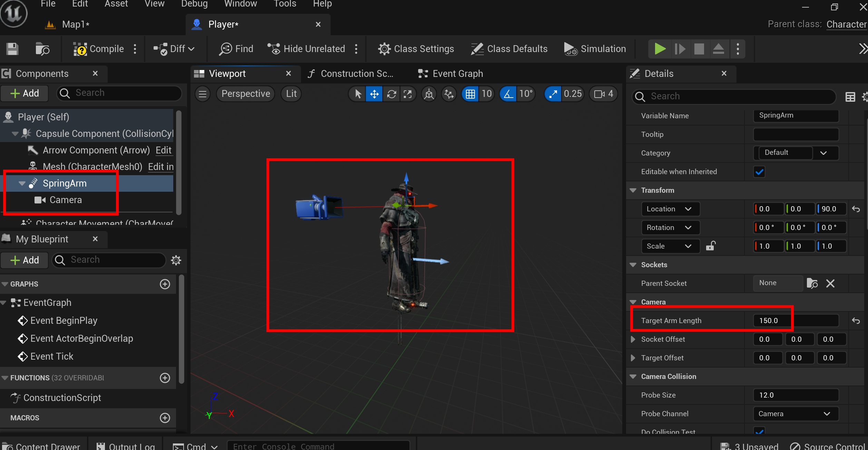Open viewport options hamburger menu
Screen dimensions: 868x450
(x=203, y=94)
